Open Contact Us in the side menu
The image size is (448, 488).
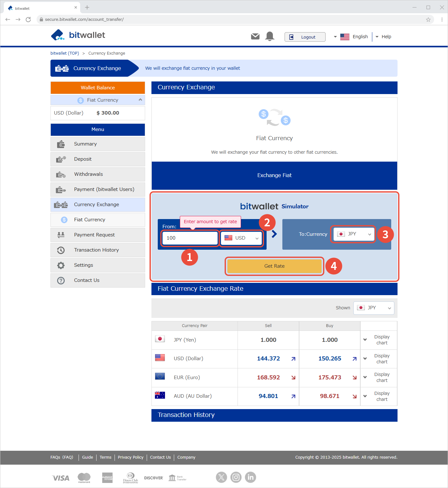(x=98, y=280)
